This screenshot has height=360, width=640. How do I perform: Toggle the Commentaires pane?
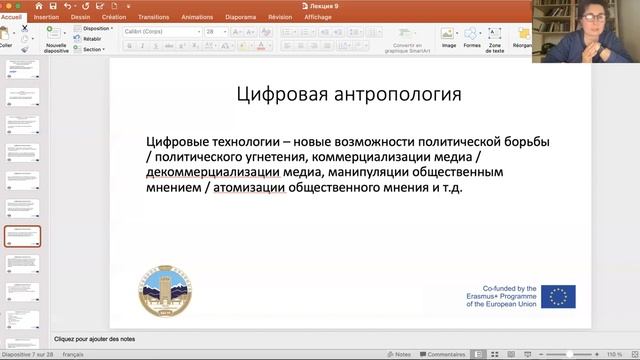442,354
